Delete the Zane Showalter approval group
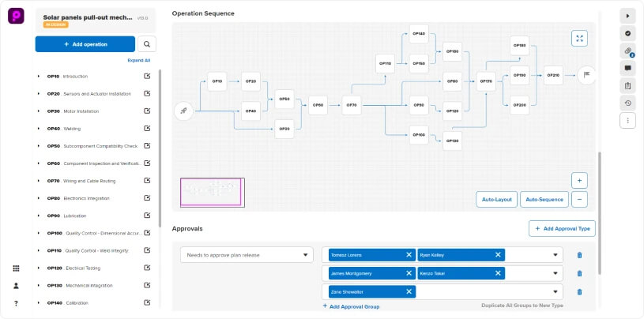This screenshot has width=644, height=319. click(x=579, y=292)
